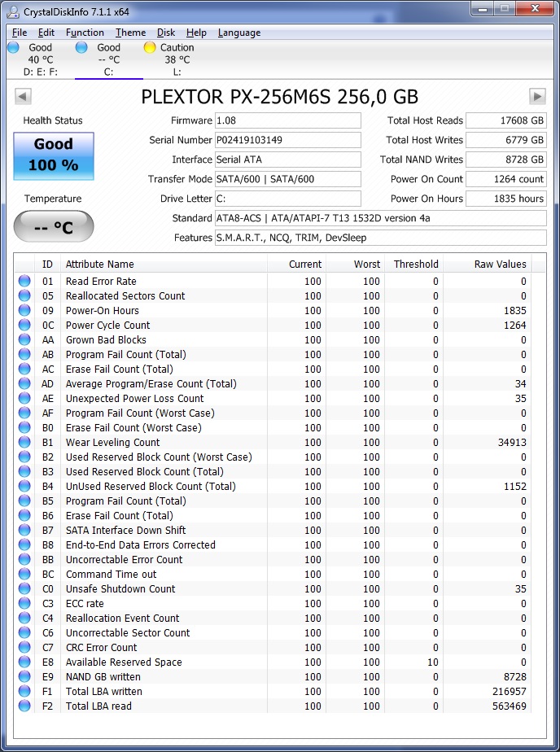The width and height of the screenshot is (560, 752).
Task: Click status orb for Uncorrectable Error Count
Action: point(24,559)
